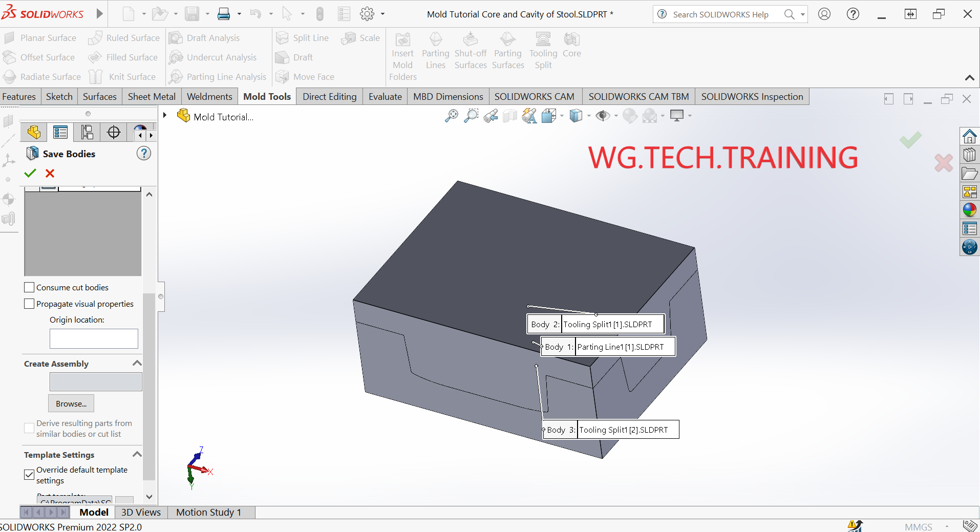Switch to the Sheet Metal tab
The height and width of the screenshot is (532, 980).
(x=152, y=96)
